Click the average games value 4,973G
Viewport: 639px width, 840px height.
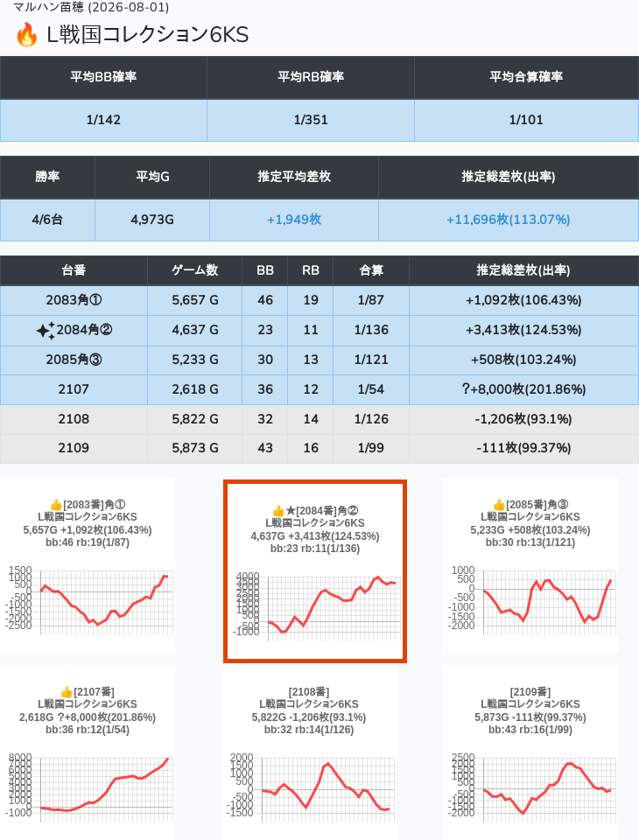coord(152,220)
